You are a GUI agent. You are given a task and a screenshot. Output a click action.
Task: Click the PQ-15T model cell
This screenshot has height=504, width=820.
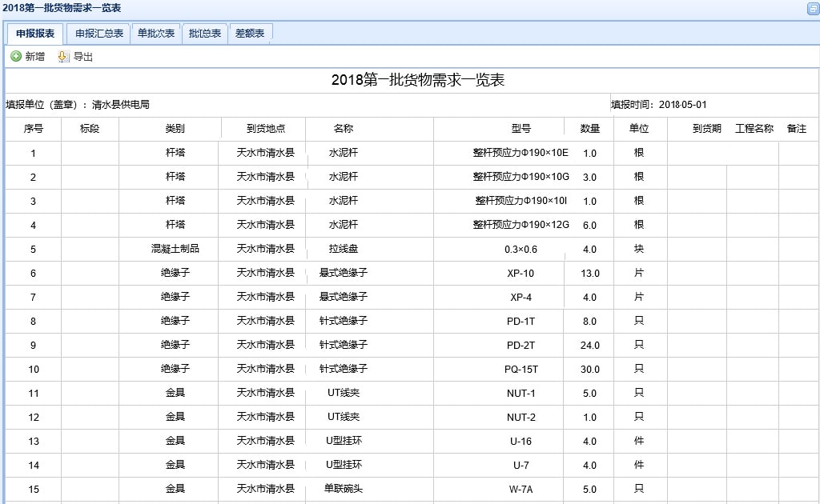(x=521, y=370)
